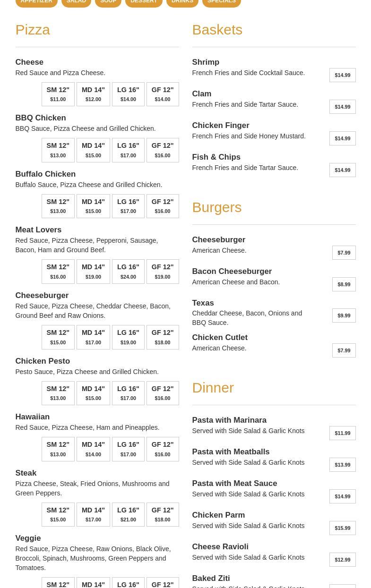Select MD 14" Cheeseburger pizza for $17.00
Screen dimensions: 371x588
[x=93, y=337]
